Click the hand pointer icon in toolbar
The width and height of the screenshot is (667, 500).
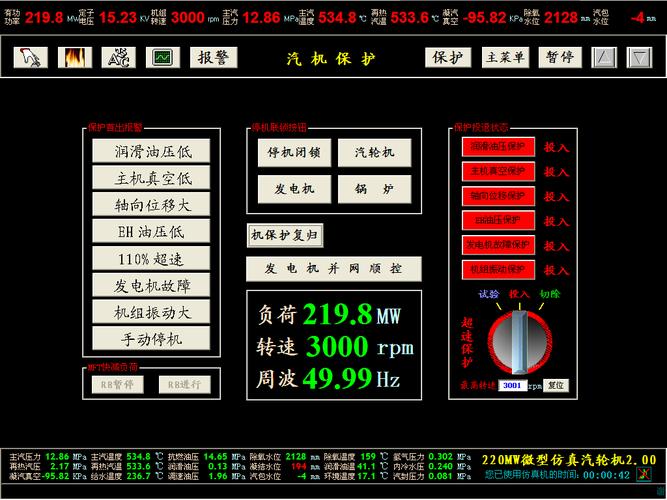tap(31, 58)
